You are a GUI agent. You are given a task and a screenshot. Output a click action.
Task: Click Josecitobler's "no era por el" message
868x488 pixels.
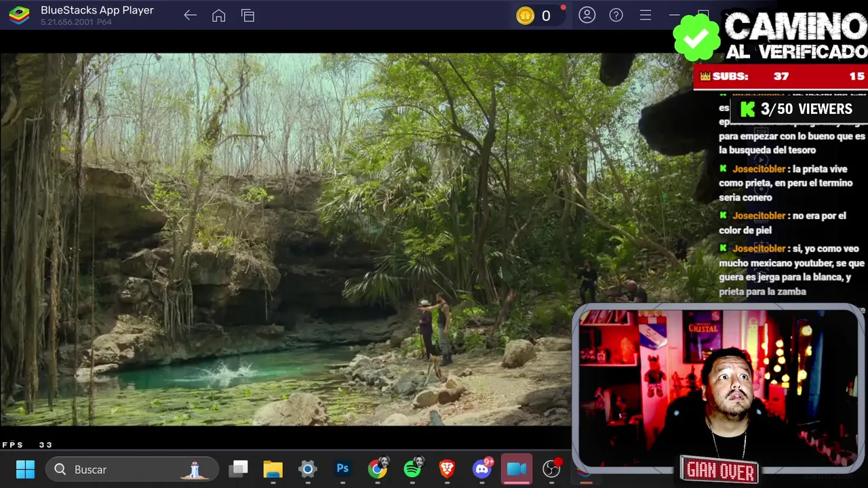tap(782, 223)
